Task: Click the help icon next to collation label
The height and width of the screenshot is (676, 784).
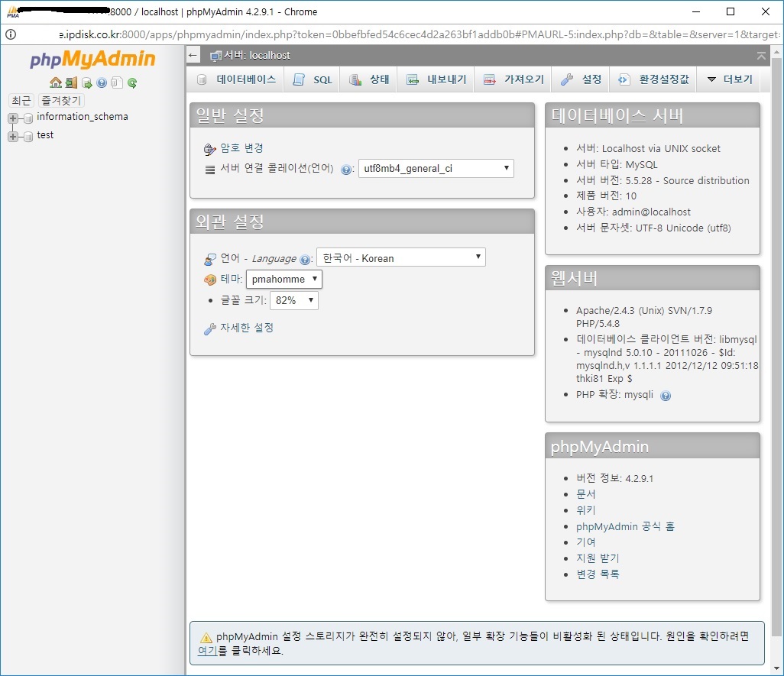Action: [346, 170]
